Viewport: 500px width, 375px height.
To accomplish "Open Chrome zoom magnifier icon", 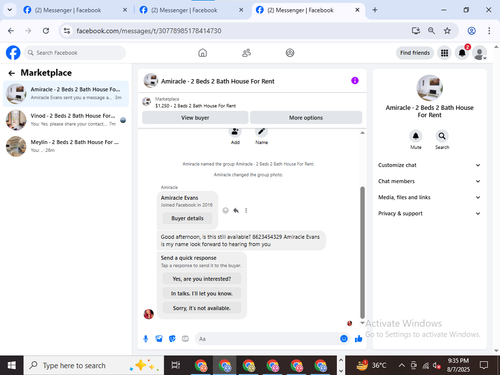I will 431,31.
